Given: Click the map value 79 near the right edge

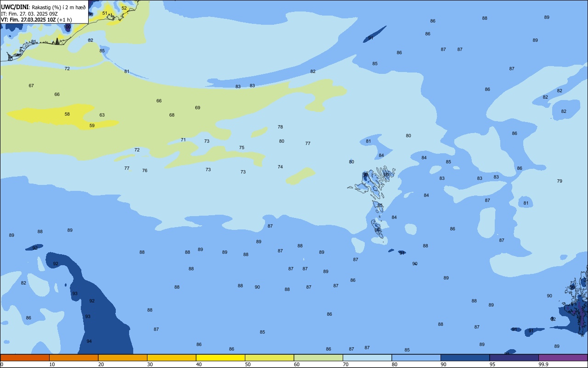Looking at the screenshot, I should point(560,181).
